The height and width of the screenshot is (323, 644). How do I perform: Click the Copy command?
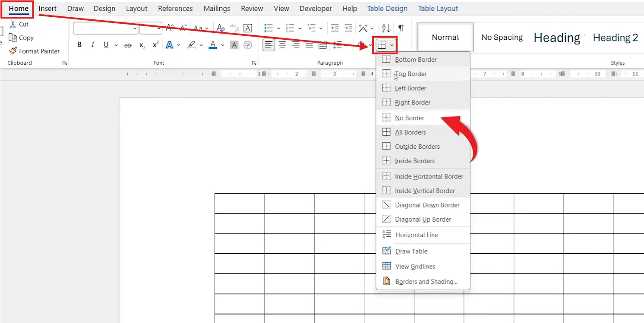21,38
